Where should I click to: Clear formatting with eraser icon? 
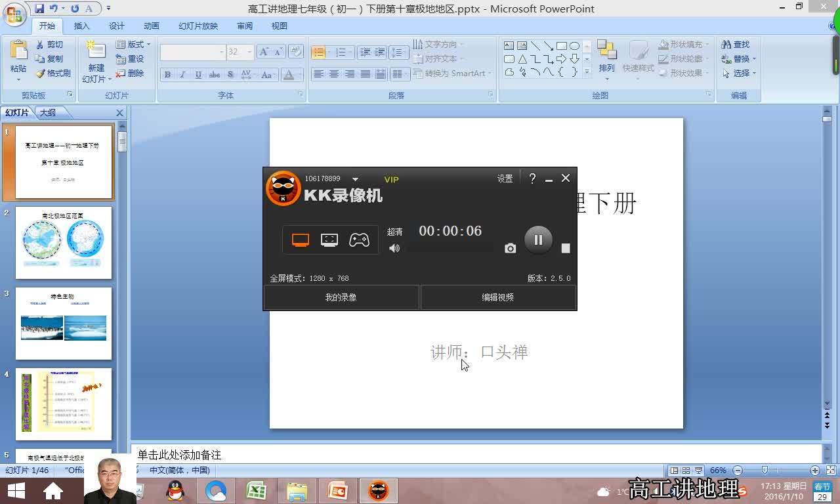295,52
